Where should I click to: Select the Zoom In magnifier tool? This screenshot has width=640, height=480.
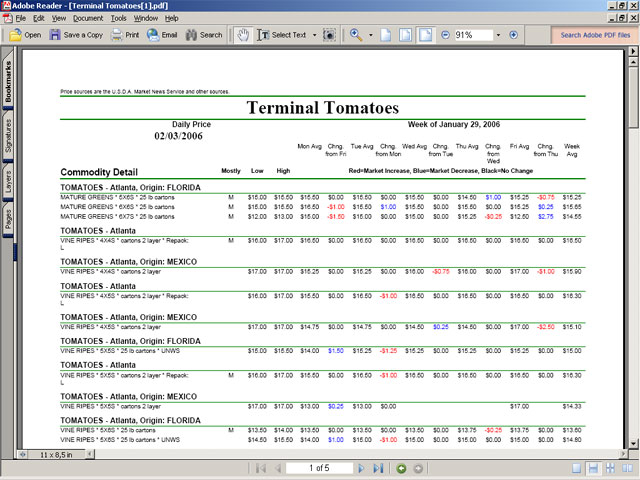click(x=356, y=35)
